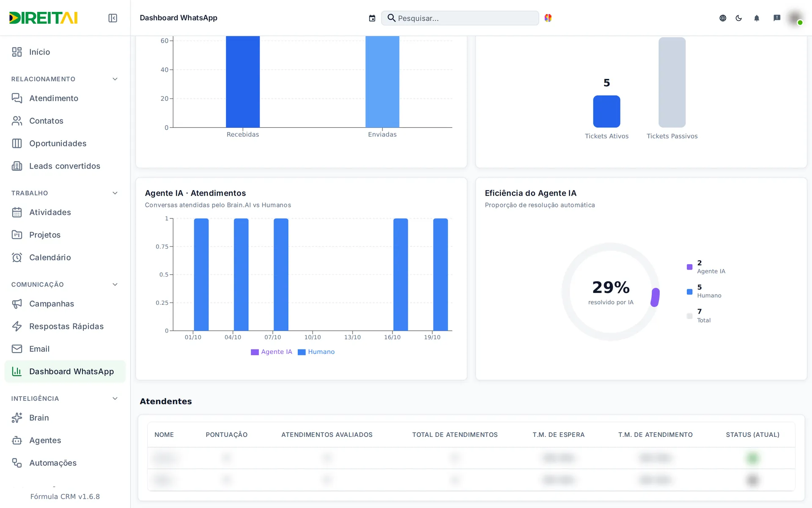This screenshot has height=508, width=812.
Task: Open the user avatar menu
Action: [x=796, y=18]
